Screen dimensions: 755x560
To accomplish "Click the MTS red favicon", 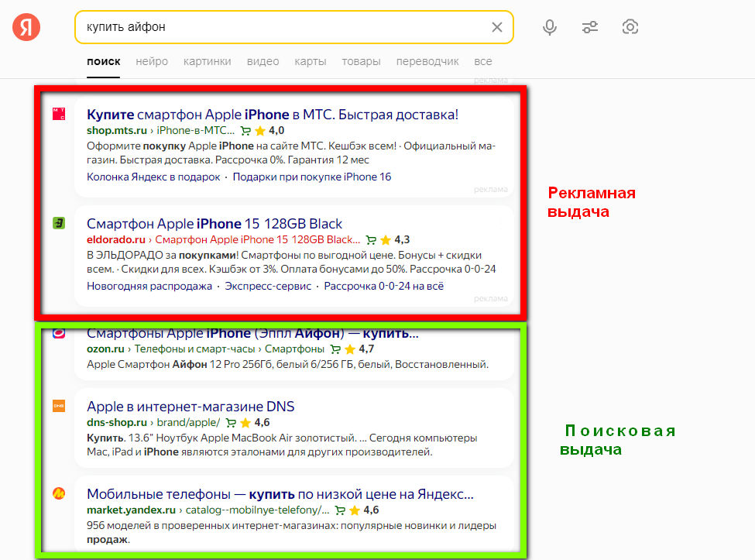I will (x=59, y=114).
